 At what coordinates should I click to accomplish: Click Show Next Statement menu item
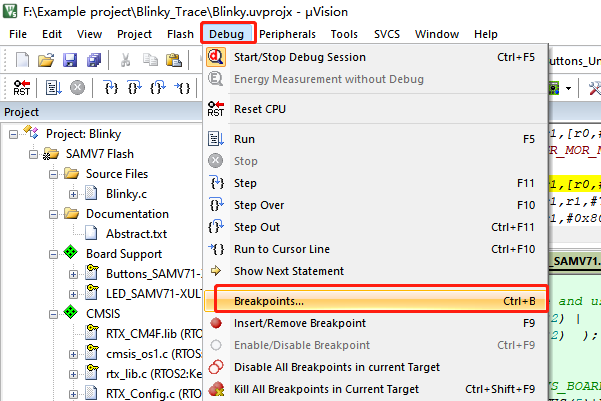tap(288, 271)
